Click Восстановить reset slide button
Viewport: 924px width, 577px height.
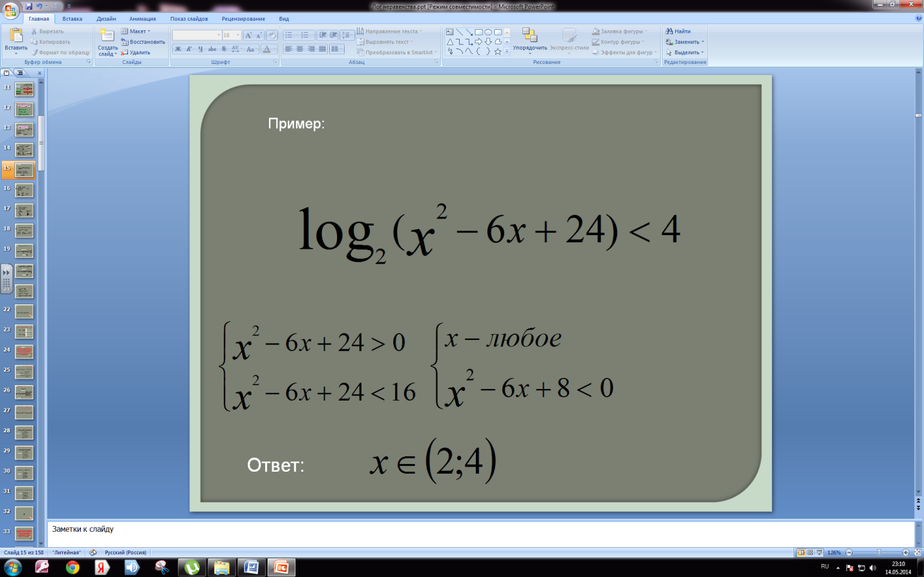(x=143, y=42)
